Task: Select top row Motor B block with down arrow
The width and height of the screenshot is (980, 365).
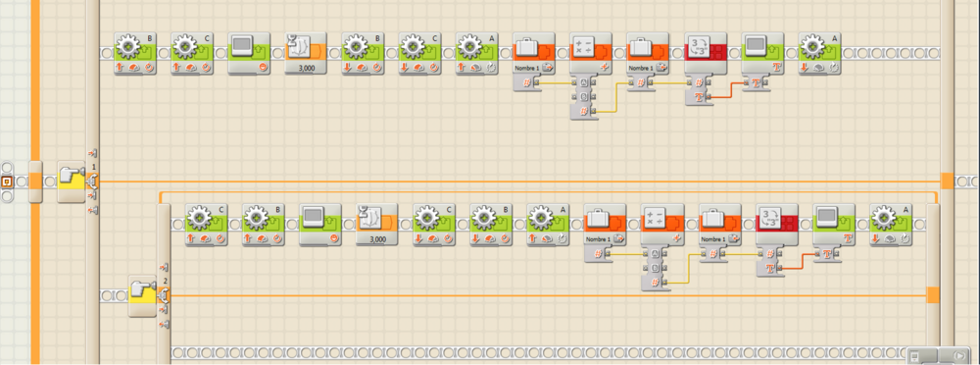Action: tap(363, 53)
